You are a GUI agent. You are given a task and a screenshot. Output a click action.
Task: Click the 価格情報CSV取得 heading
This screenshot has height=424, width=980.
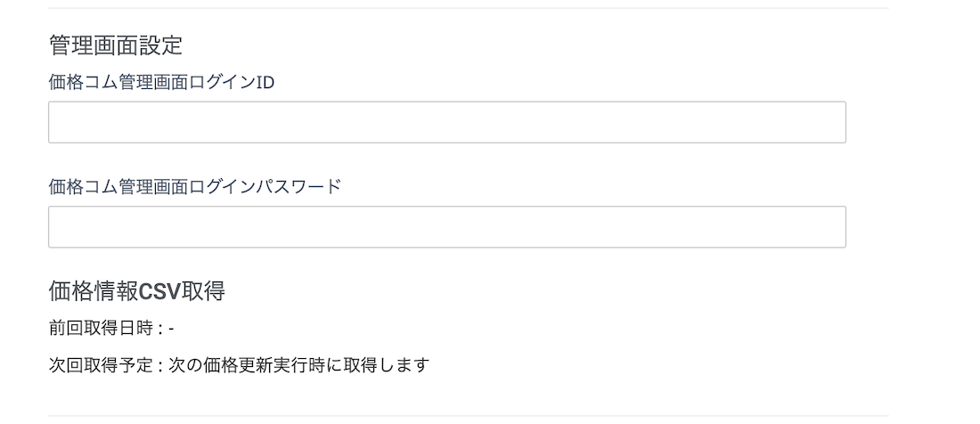point(136,291)
